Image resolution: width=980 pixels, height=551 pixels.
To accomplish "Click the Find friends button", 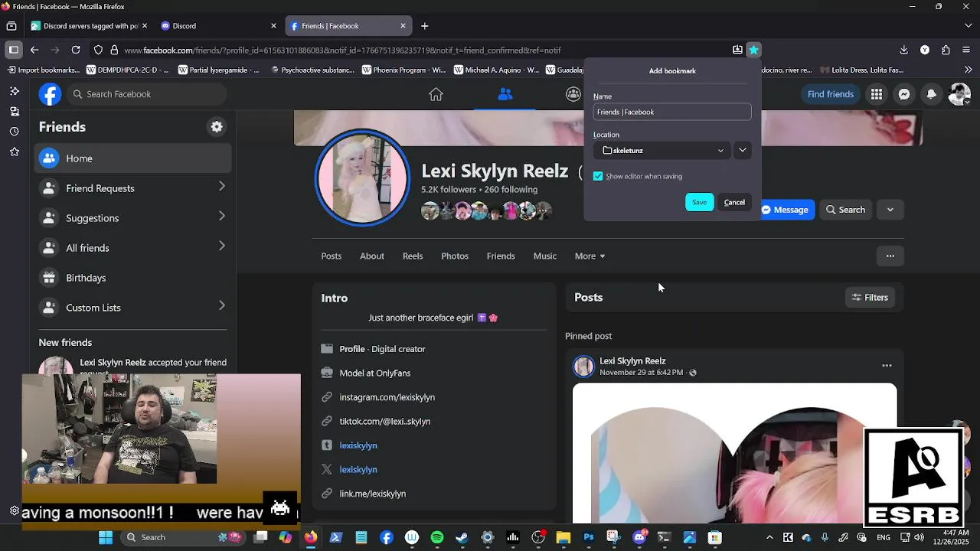I will pyautogui.click(x=830, y=94).
